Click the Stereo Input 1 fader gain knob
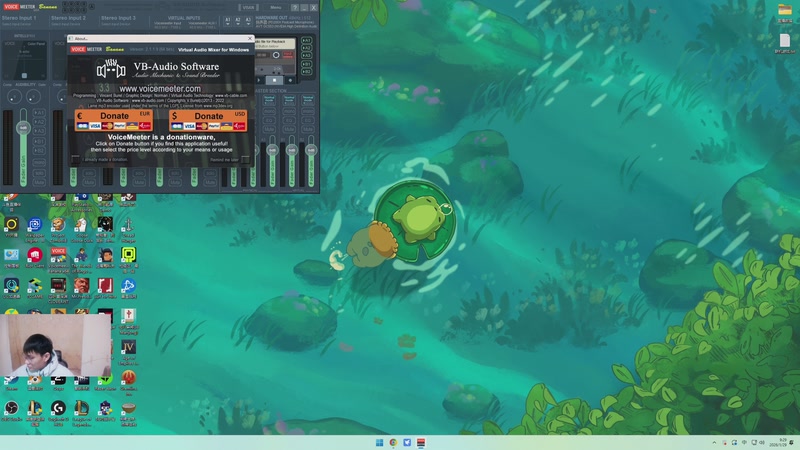Screen dimensions: 800x450 23,128
